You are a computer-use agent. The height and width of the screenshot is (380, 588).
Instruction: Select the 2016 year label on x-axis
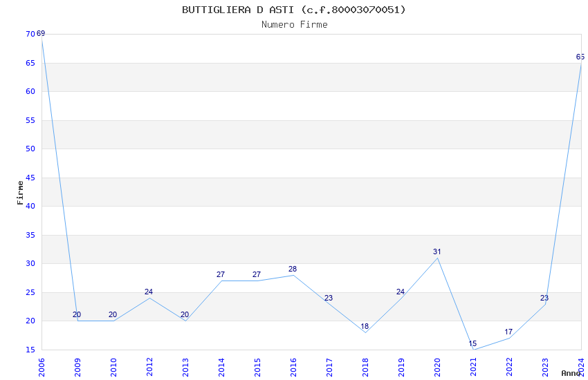[x=293, y=367]
